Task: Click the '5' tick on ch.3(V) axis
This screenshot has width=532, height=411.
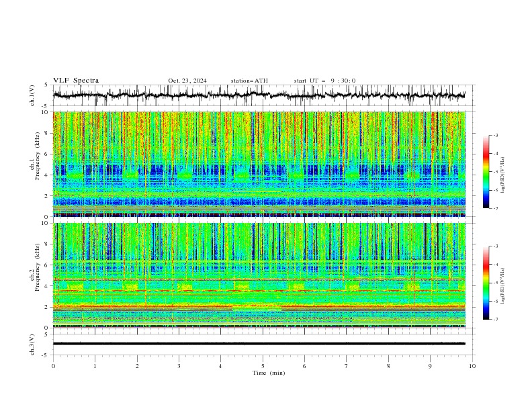Action: point(47,334)
